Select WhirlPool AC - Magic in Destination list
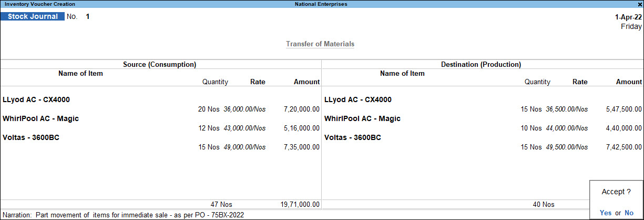 click(x=362, y=118)
